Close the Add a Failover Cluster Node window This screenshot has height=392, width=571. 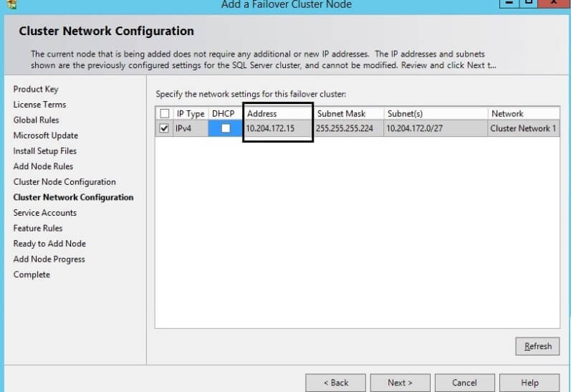click(x=554, y=3)
